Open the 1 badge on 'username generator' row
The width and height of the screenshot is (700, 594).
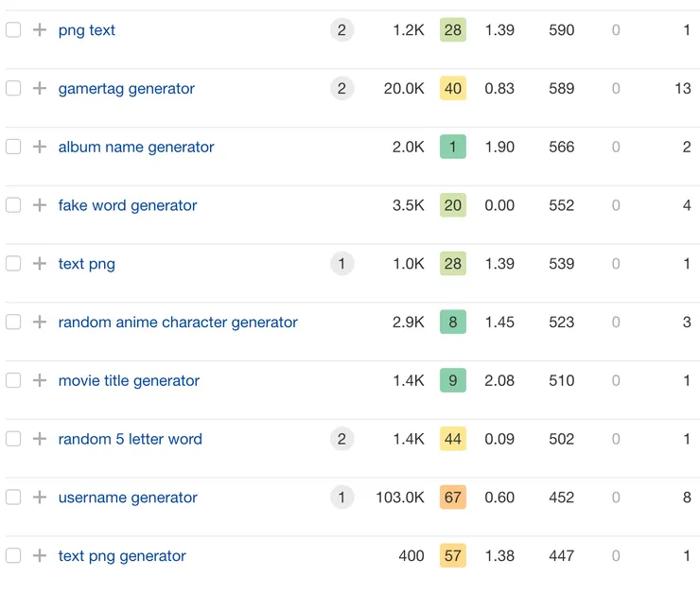341,498
